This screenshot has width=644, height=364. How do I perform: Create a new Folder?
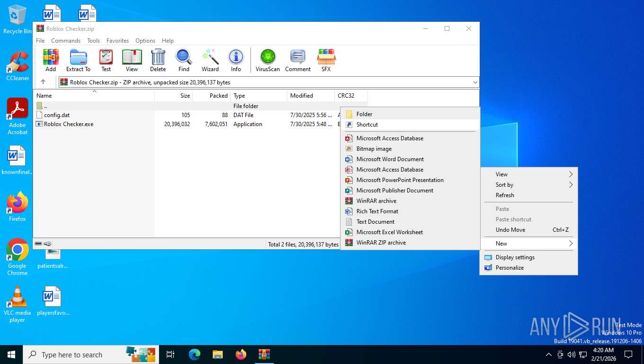pyautogui.click(x=410, y=114)
